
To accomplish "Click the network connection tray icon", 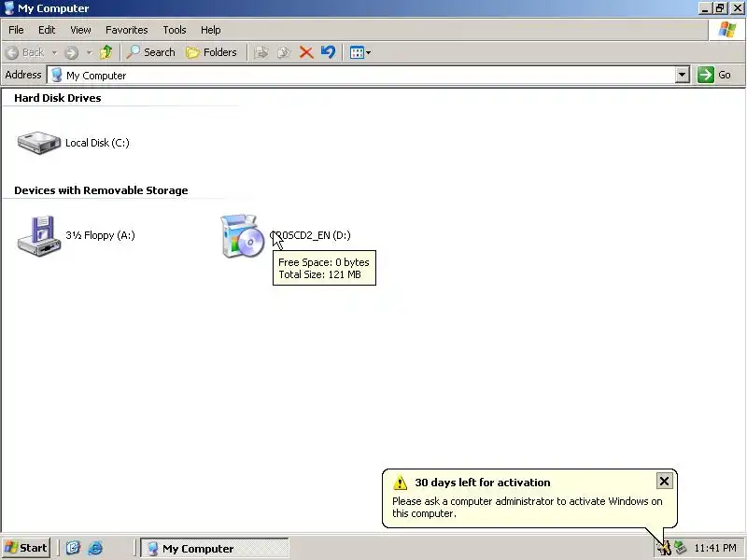I will (x=681, y=548).
